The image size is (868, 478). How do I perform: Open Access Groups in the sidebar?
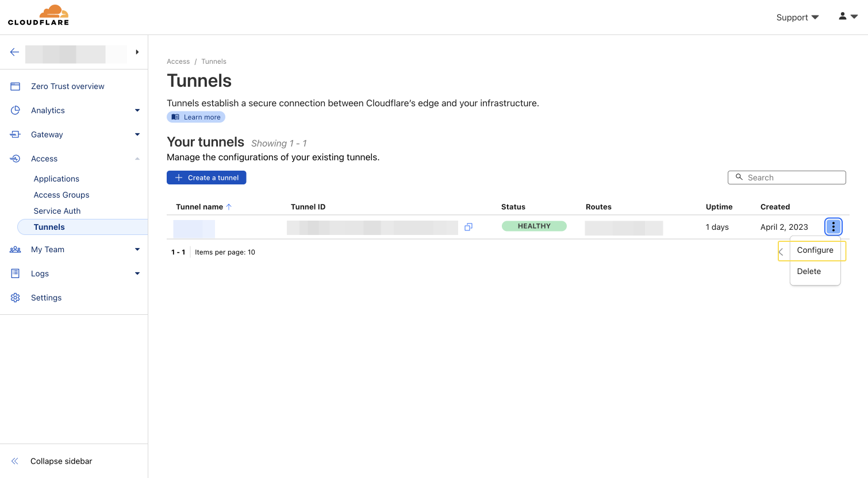click(x=62, y=195)
